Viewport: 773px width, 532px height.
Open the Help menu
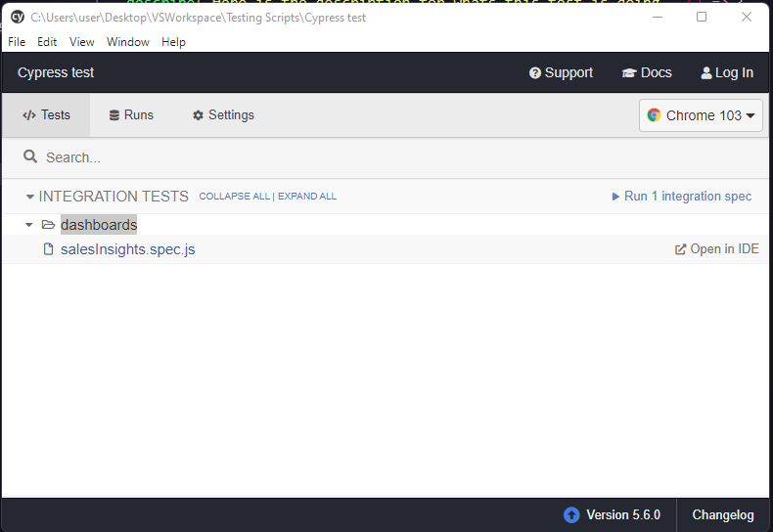coord(173,42)
